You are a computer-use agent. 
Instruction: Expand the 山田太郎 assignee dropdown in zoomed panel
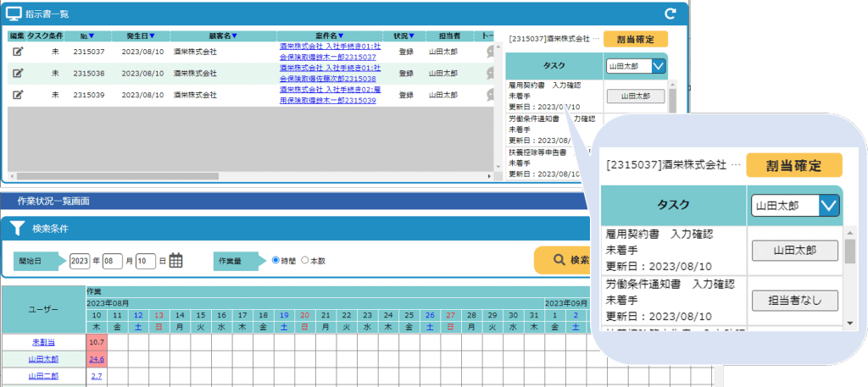tap(829, 205)
